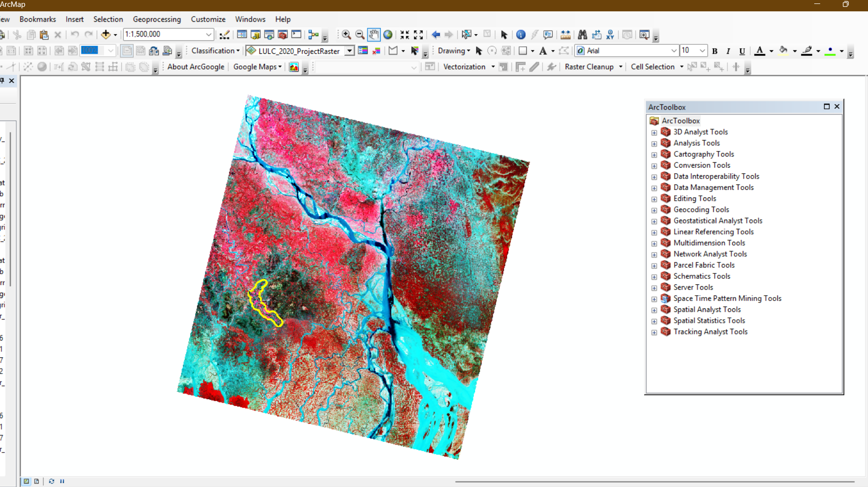Open the Geoprocessing menu
The image size is (868, 487).
tap(157, 19)
